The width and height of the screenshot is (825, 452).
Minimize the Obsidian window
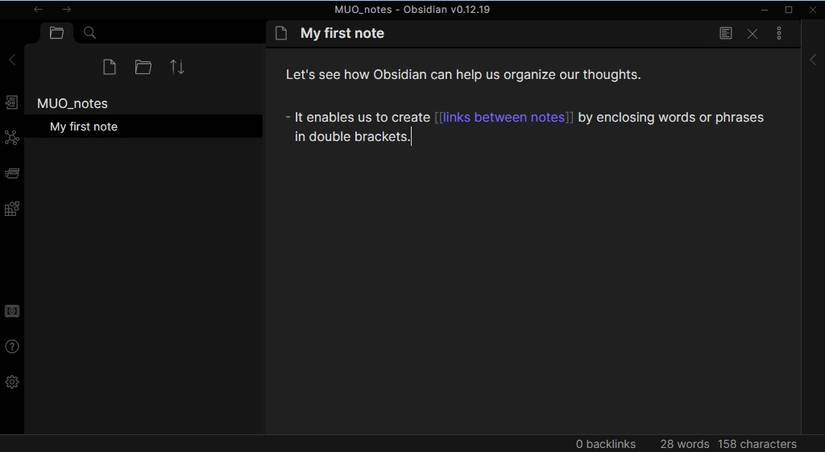pyautogui.click(x=764, y=9)
